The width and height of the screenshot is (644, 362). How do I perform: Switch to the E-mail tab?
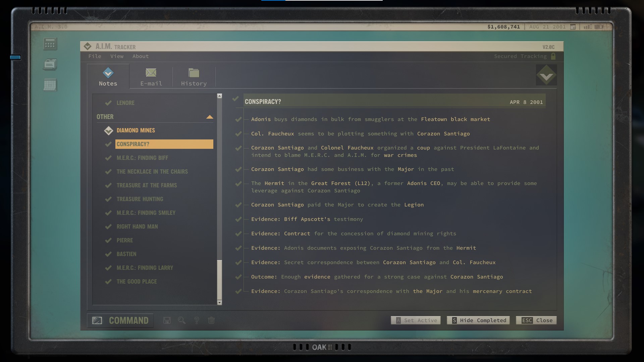tap(151, 77)
